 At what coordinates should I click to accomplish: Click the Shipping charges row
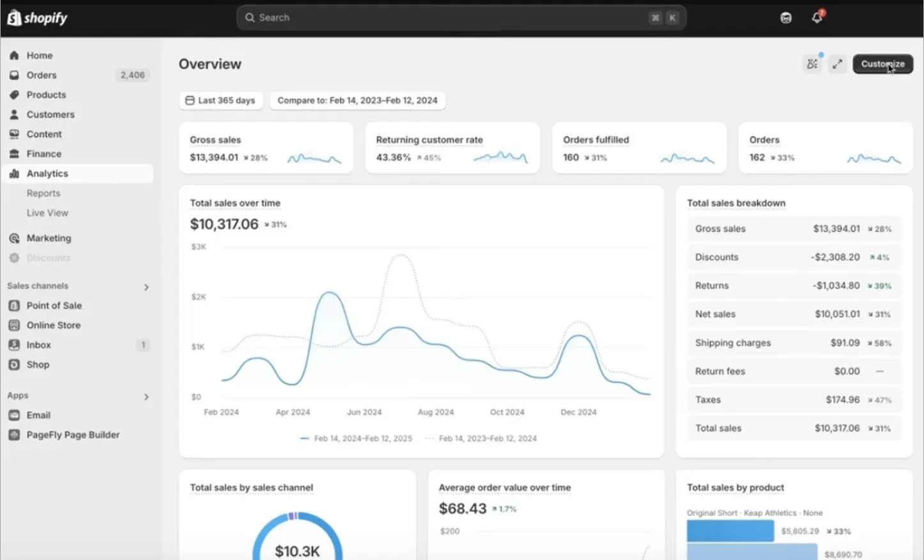[794, 343]
